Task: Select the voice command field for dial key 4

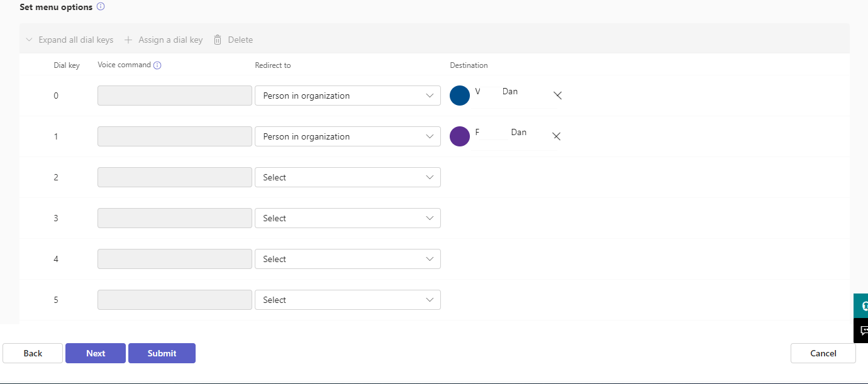Action: tap(174, 258)
